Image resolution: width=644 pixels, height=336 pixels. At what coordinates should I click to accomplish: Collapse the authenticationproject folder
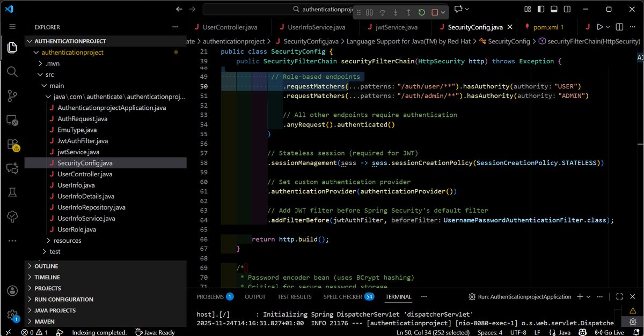click(106, 53)
